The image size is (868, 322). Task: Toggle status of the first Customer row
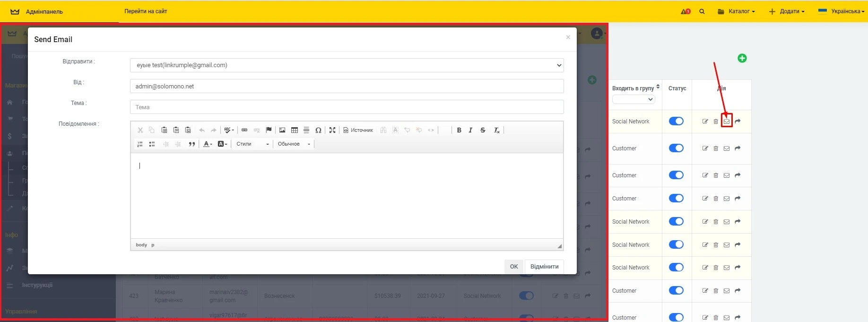point(676,148)
